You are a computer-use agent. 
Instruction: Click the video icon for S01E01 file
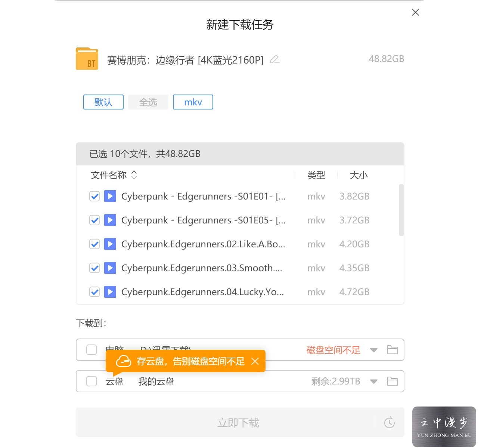coord(110,196)
